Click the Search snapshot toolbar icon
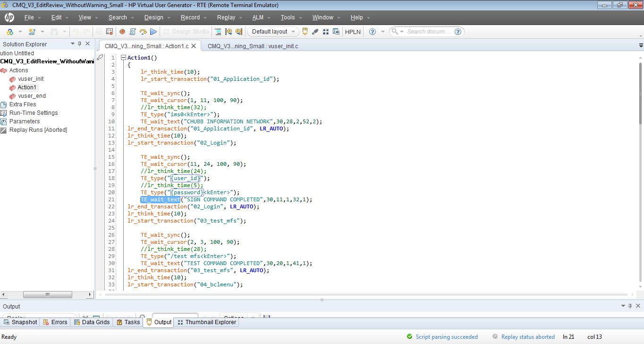This screenshot has height=344, width=644. click(x=239, y=32)
